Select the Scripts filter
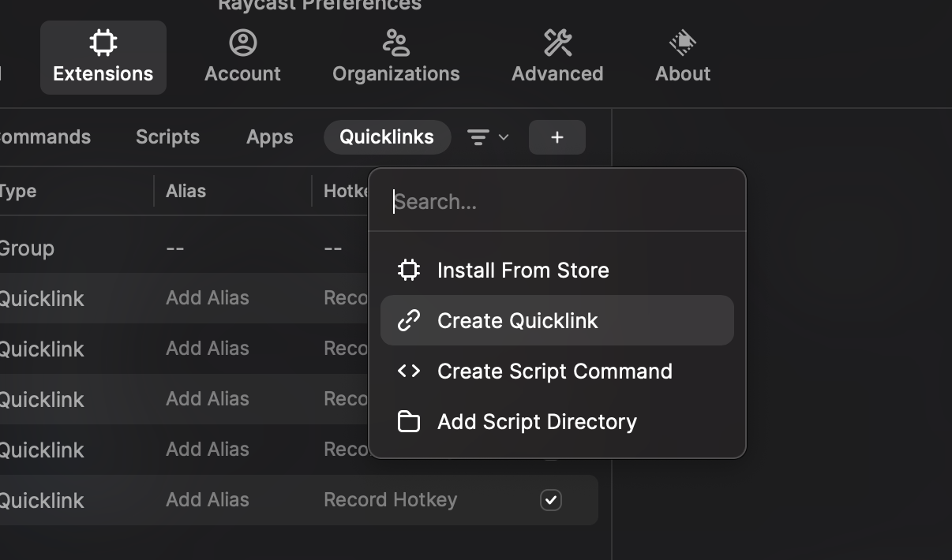The image size is (952, 560). click(167, 137)
